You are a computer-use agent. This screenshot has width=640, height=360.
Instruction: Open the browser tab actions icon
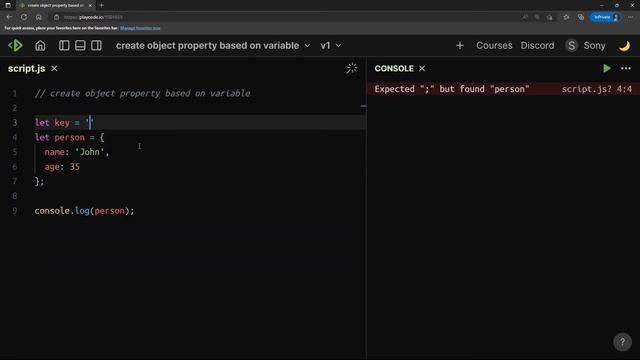pos(8,5)
